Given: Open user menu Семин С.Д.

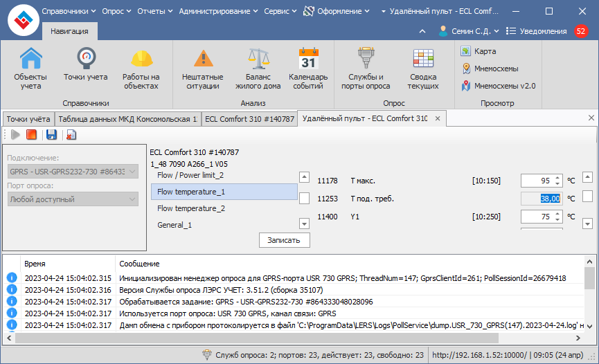Looking at the screenshot, I should pyautogui.click(x=469, y=31).
